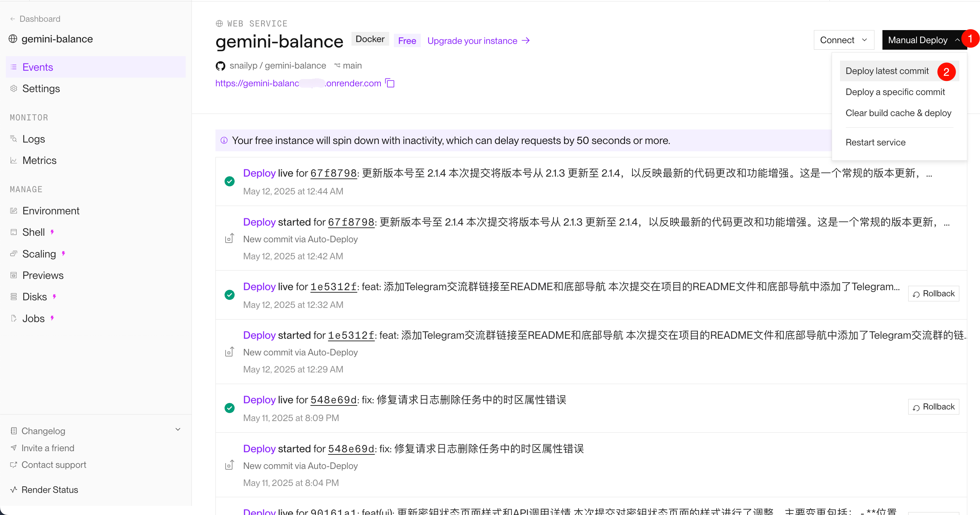Viewport: 980px width, 515px height.
Task: Open the Connect dropdown
Action: point(843,40)
